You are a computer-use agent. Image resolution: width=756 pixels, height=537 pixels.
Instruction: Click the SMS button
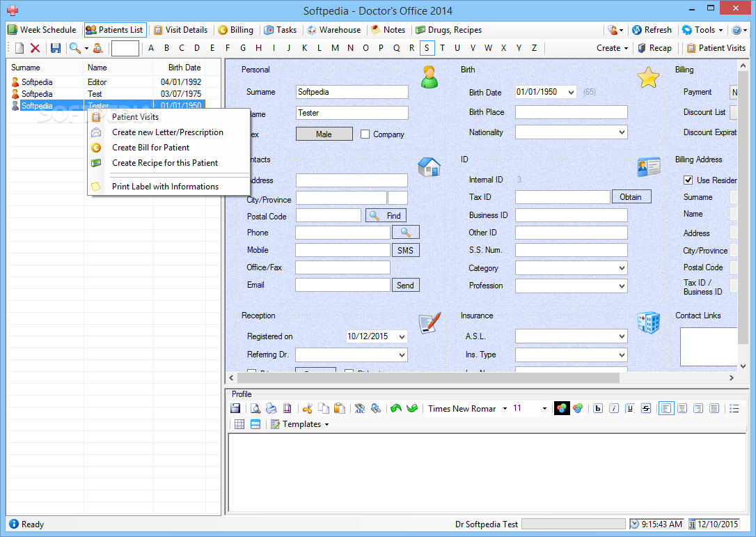[x=405, y=251]
